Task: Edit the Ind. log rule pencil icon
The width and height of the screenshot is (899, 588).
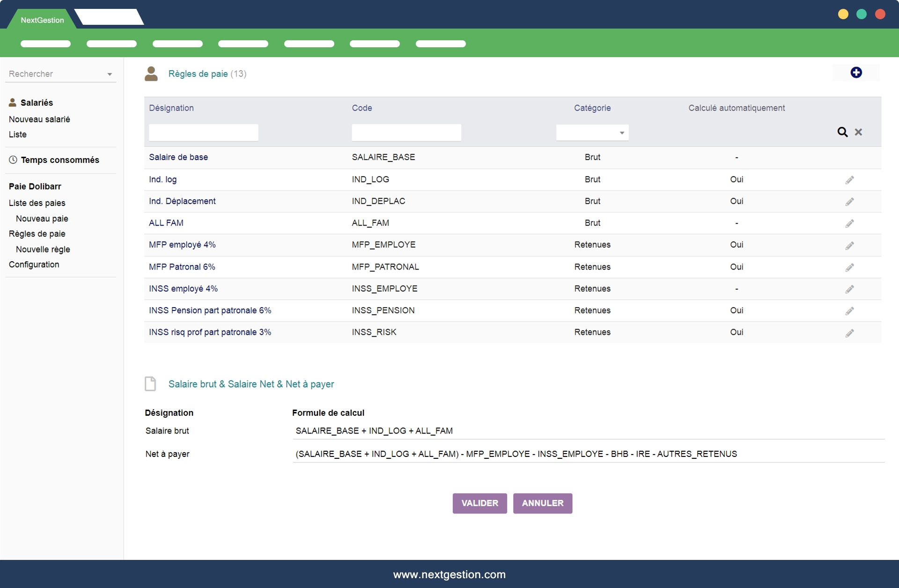Action: 849,180
